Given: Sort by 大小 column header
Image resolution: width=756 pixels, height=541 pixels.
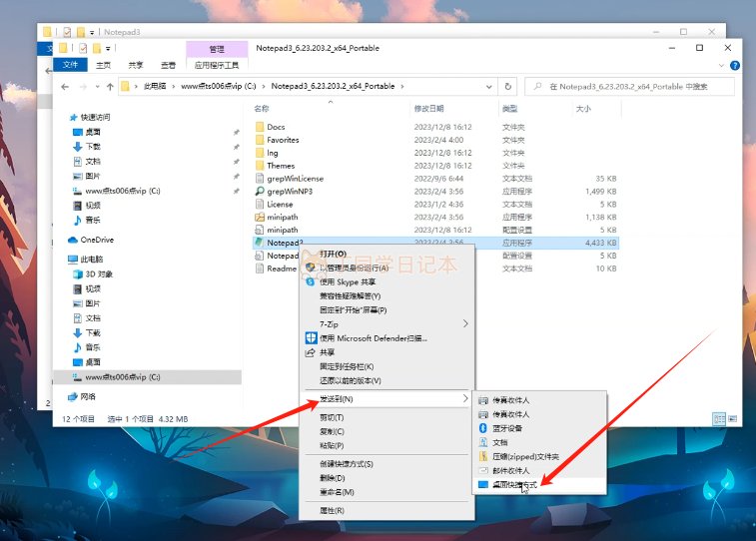Looking at the screenshot, I should (583, 109).
